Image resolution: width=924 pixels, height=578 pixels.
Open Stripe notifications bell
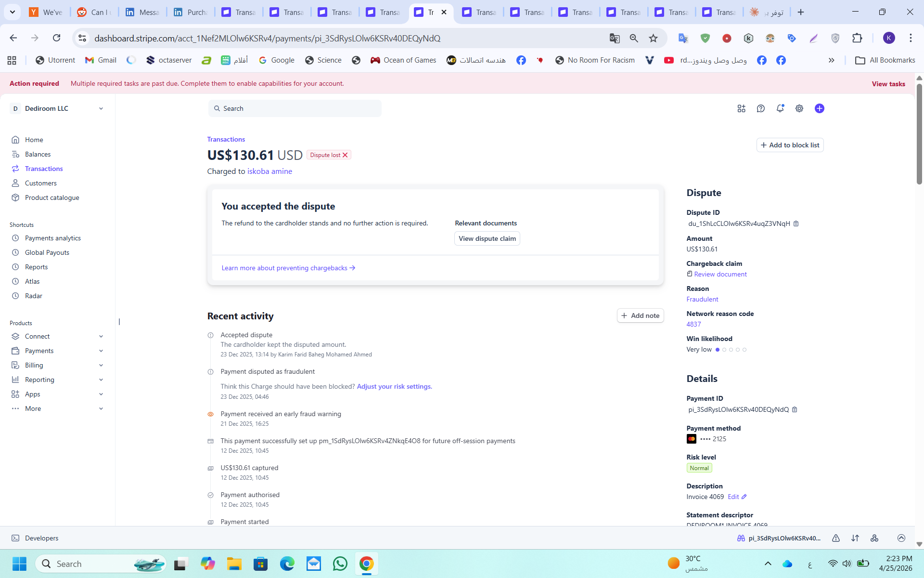[780, 108]
